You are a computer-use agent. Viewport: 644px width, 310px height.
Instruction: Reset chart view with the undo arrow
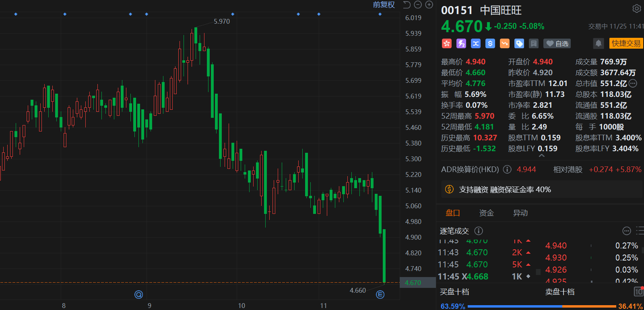click(407, 5)
